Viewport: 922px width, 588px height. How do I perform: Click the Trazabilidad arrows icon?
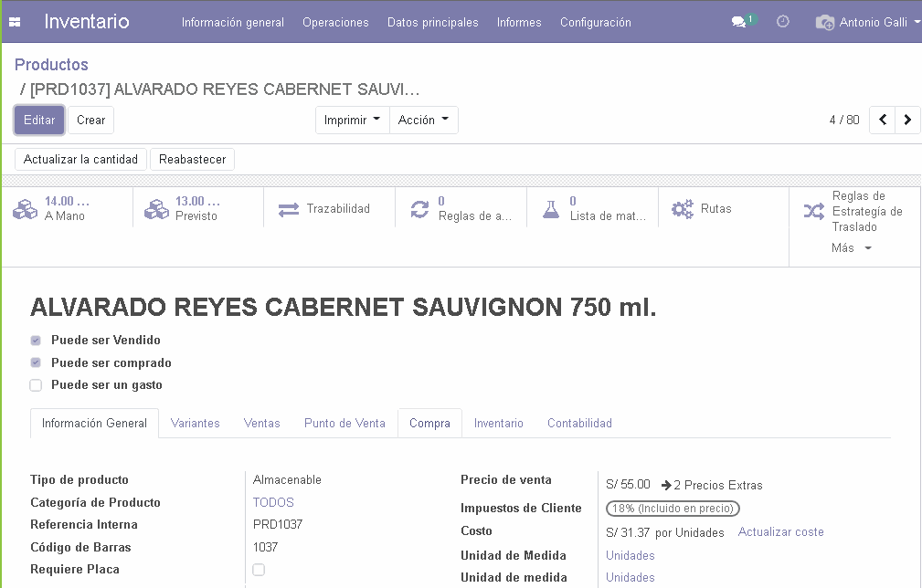tap(289, 209)
